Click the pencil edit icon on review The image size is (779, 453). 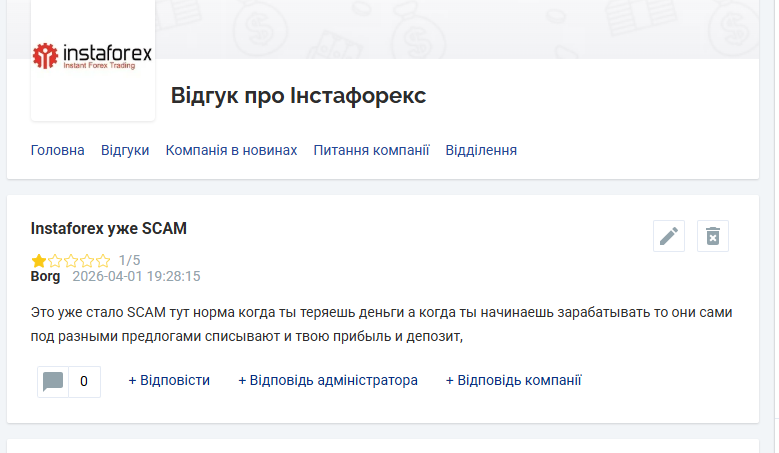[669, 236]
